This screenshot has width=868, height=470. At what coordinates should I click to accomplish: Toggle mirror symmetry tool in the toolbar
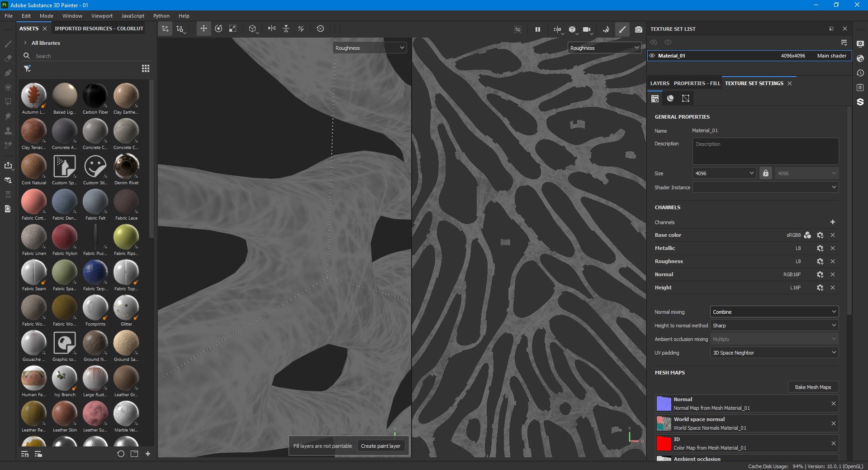(271, 29)
